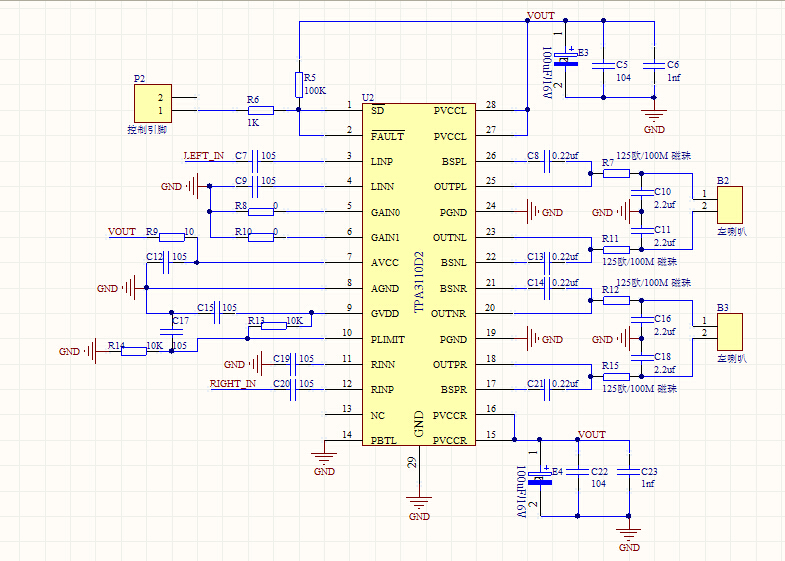
Task: Select the B2 speaker connector
Action: 729,205
